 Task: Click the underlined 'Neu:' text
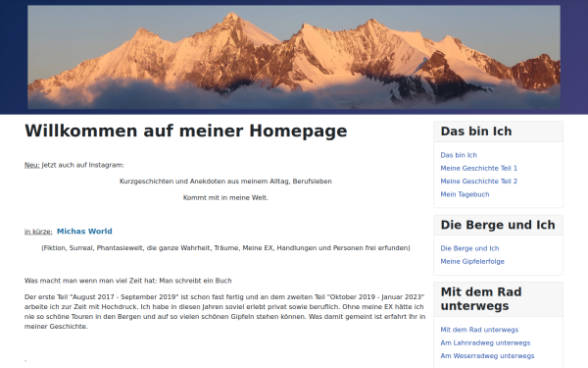point(32,165)
